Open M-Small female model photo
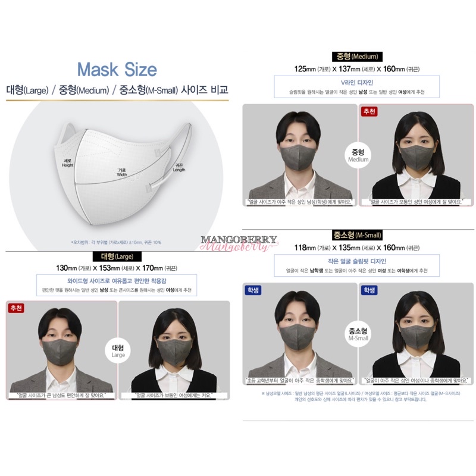Image resolution: width=476 pixels, height=476 pixels. [416, 334]
